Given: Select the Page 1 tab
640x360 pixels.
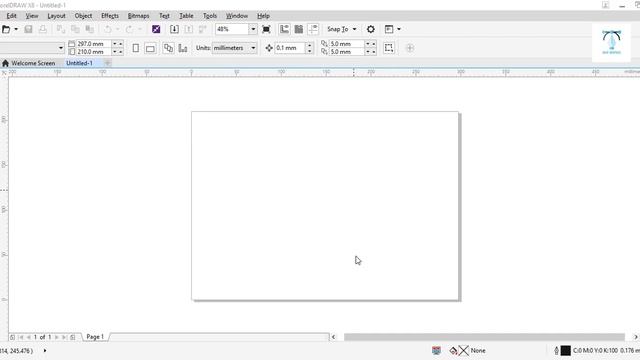Looking at the screenshot, I should [95, 337].
